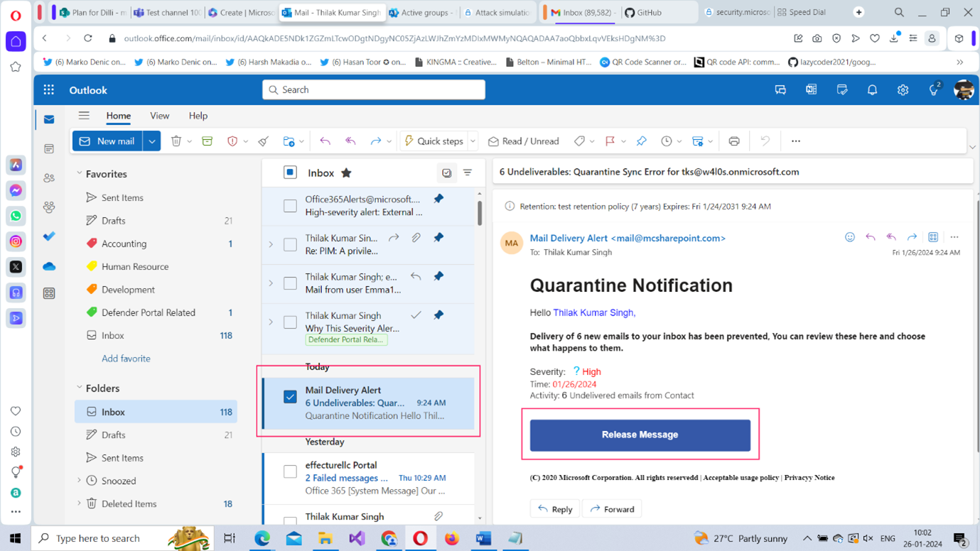Image resolution: width=980 pixels, height=551 pixels.
Task: Switch to the View tab
Action: (159, 116)
